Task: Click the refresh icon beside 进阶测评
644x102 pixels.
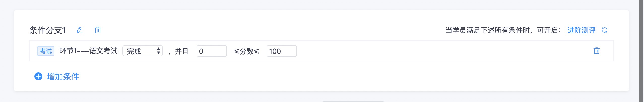Action: (604, 30)
